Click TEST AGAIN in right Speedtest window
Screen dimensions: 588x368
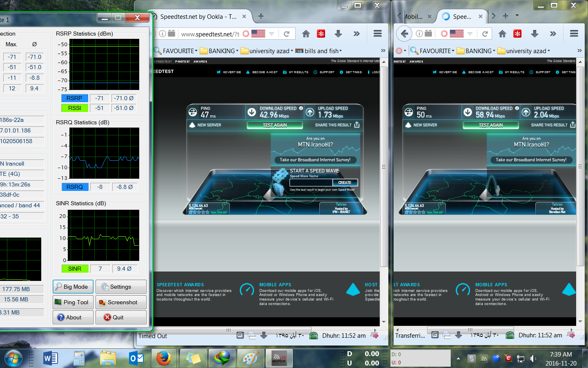pyautogui.click(x=491, y=125)
